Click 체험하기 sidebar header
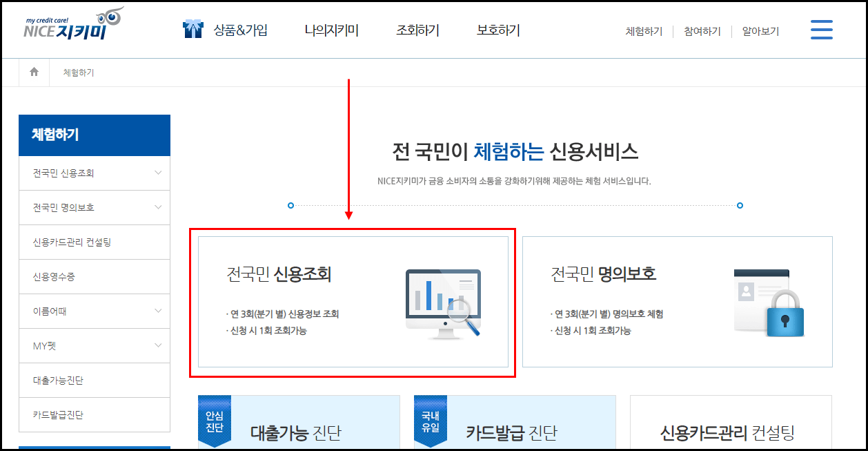 pos(95,135)
